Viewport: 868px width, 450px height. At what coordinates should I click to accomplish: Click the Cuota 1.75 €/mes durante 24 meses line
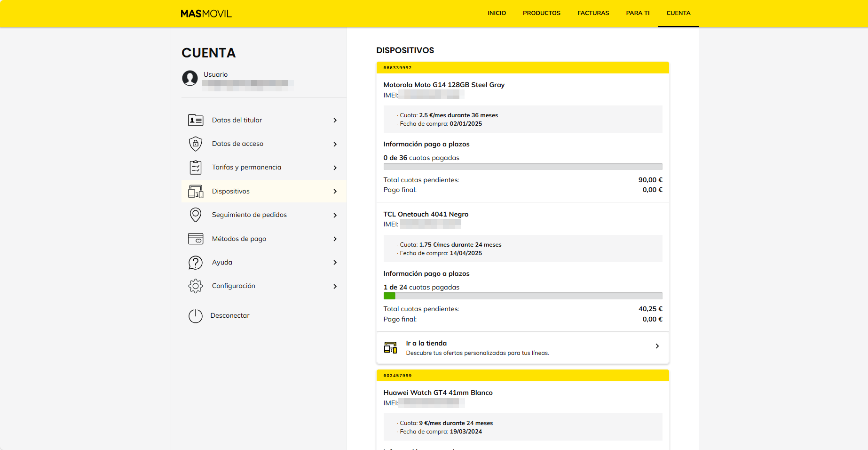(x=449, y=245)
